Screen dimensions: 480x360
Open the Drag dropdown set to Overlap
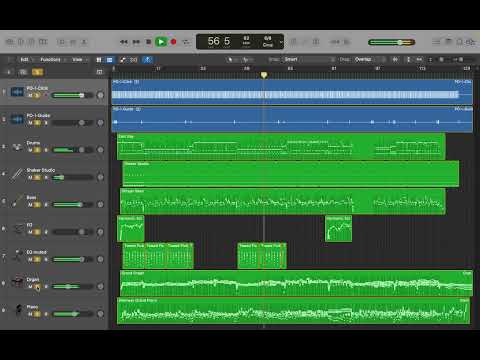[369, 59]
